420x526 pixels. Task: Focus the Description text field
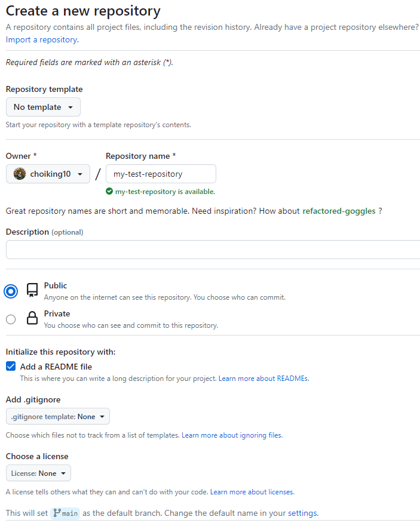click(x=213, y=250)
